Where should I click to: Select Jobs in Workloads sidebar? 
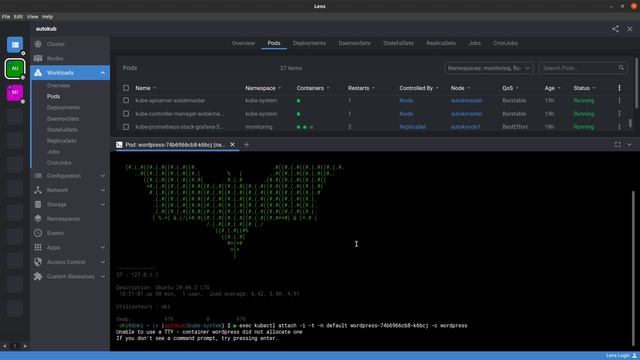(53, 152)
